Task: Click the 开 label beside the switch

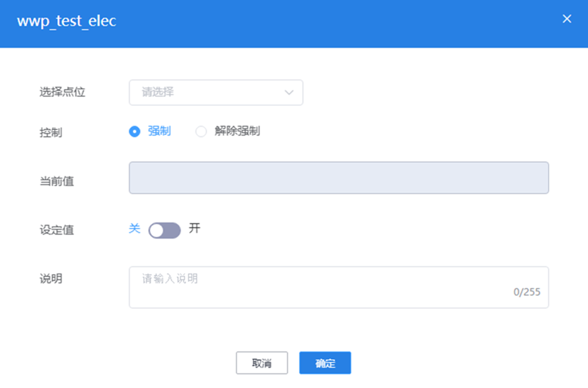Action: coord(194,229)
